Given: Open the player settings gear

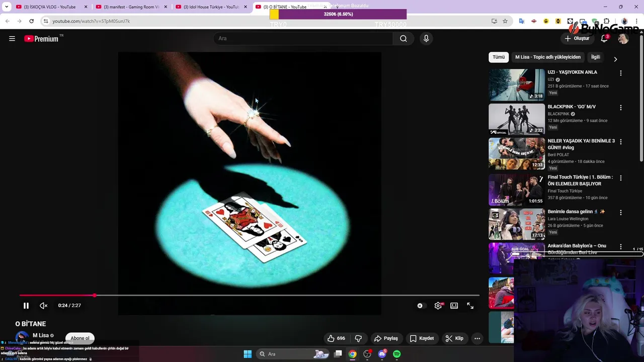Looking at the screenshot, I should pyautogui.click(x=438, y=305).
